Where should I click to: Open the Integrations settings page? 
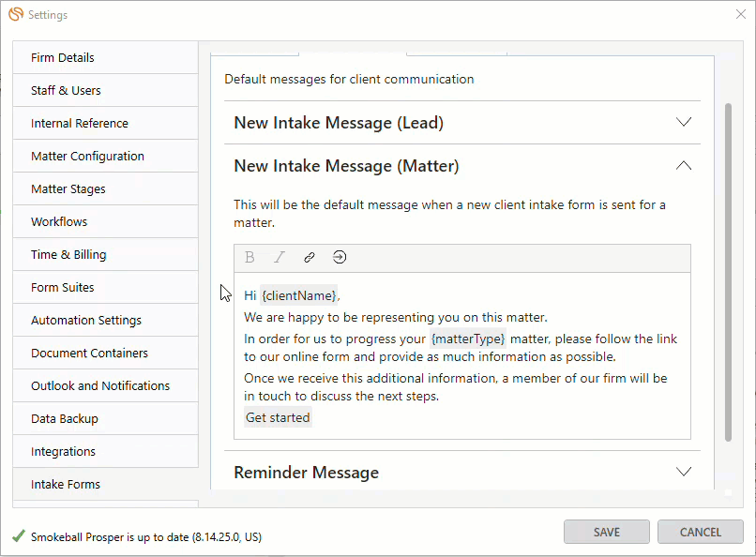click(x=106, y=451)
